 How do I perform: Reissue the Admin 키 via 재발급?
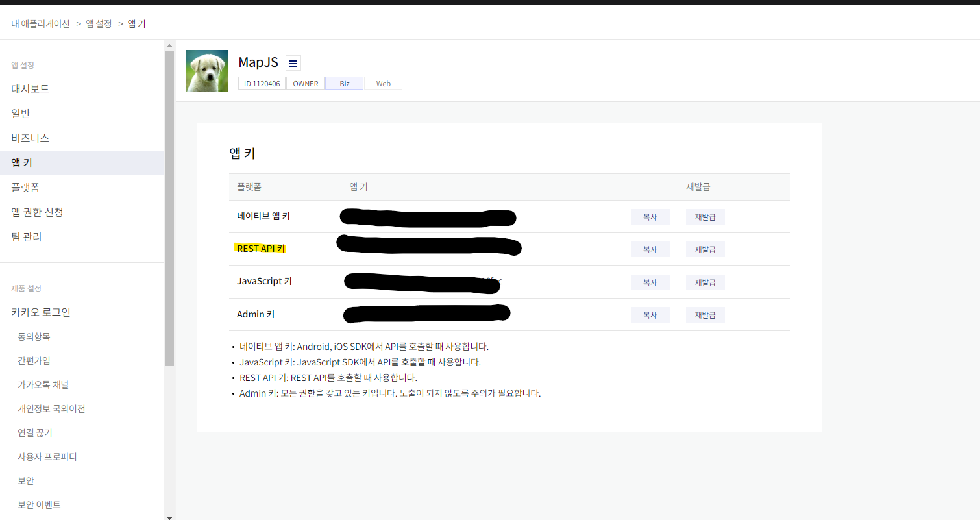[705, 315]
